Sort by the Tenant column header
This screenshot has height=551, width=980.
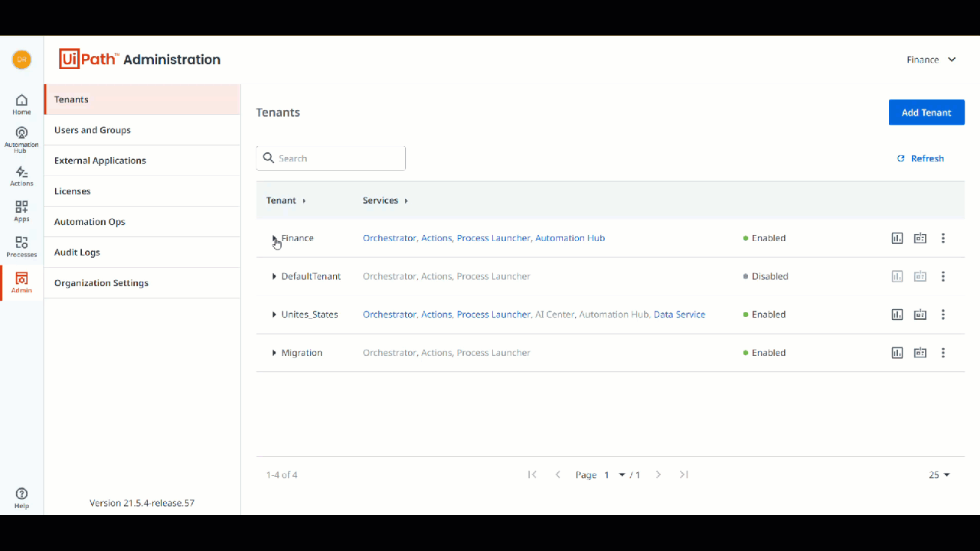pos(286,201)
